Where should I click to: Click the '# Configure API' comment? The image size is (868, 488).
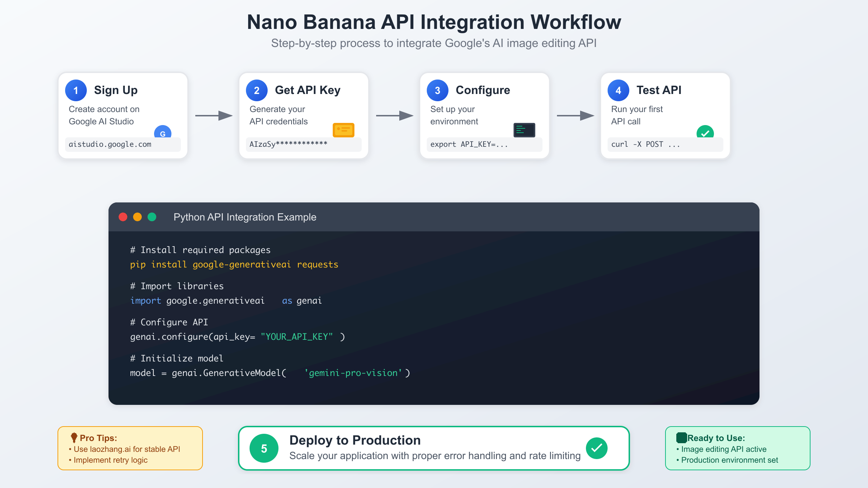point(169,322)
